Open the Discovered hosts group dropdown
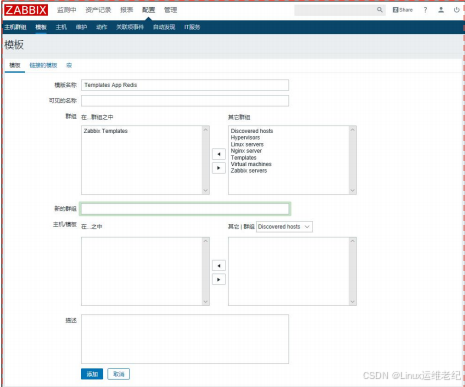Viewport: 465px width, 387px height. [x=284, y=227]
